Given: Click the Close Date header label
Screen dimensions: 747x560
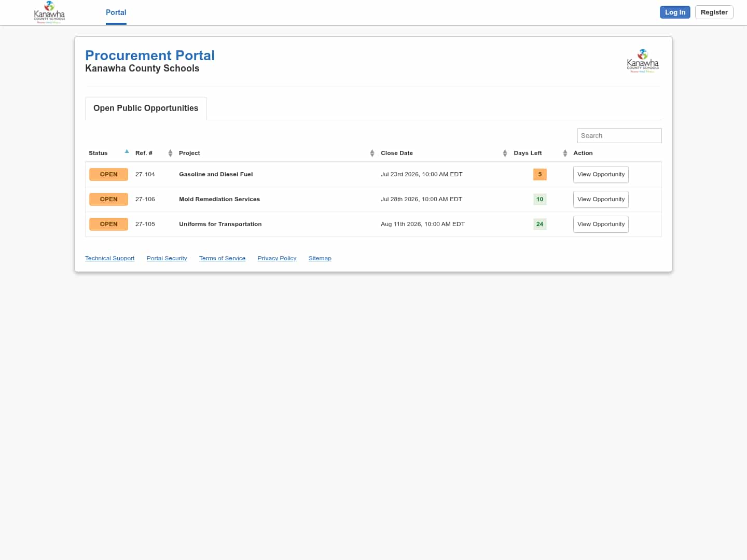Looking at the screenshot, I should 397,153.
